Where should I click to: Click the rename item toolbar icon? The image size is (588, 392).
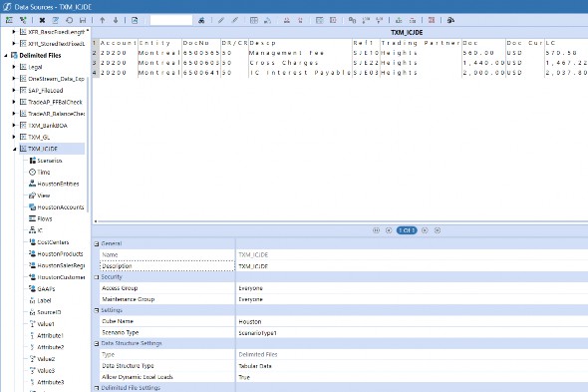[56, 20]
